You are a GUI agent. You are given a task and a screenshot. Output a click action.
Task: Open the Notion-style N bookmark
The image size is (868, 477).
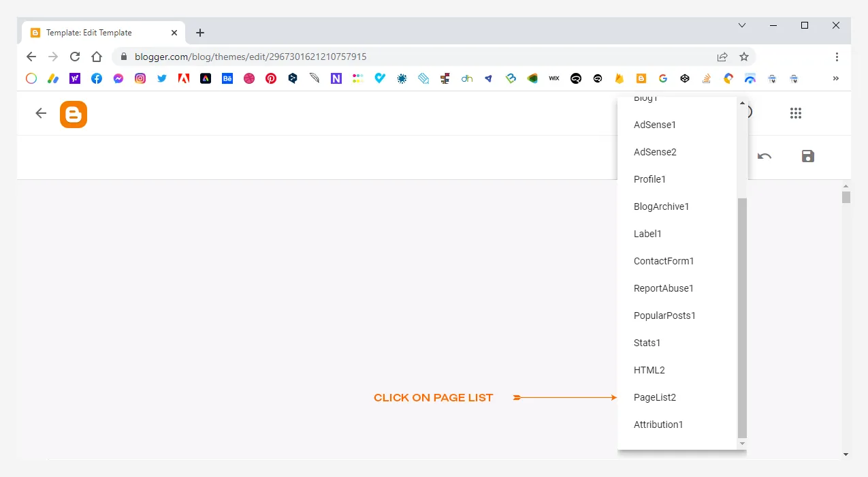[x=336, y=78]
